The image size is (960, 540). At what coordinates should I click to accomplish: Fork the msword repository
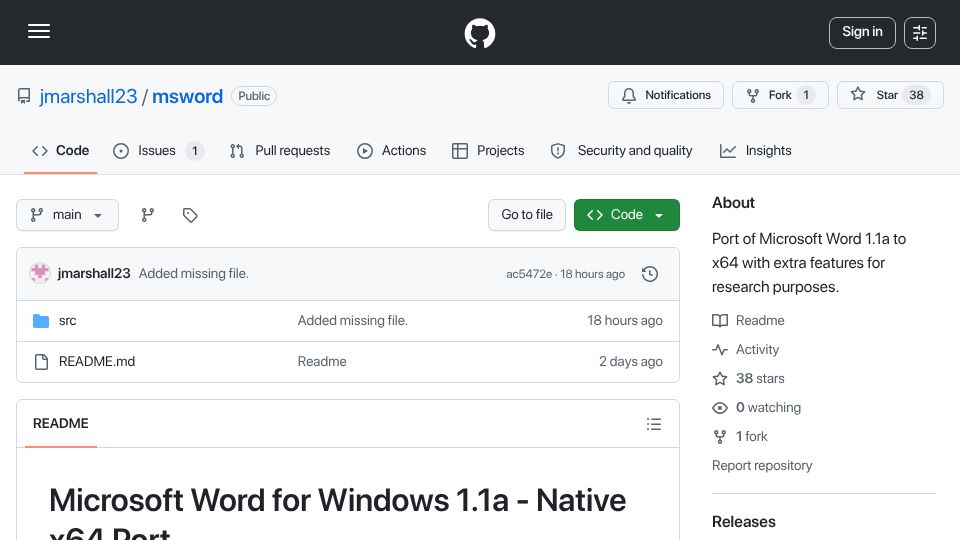pyautogui.click(x=780, y=95)
